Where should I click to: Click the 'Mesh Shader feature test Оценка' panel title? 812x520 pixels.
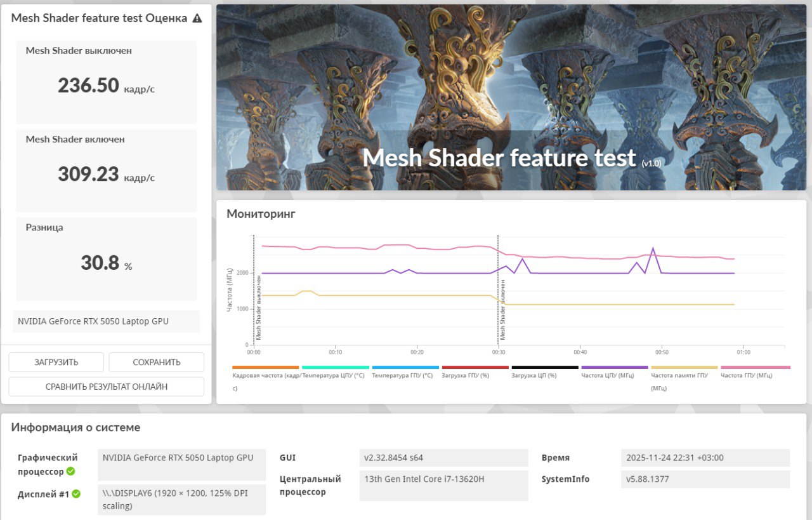(99, 18)
